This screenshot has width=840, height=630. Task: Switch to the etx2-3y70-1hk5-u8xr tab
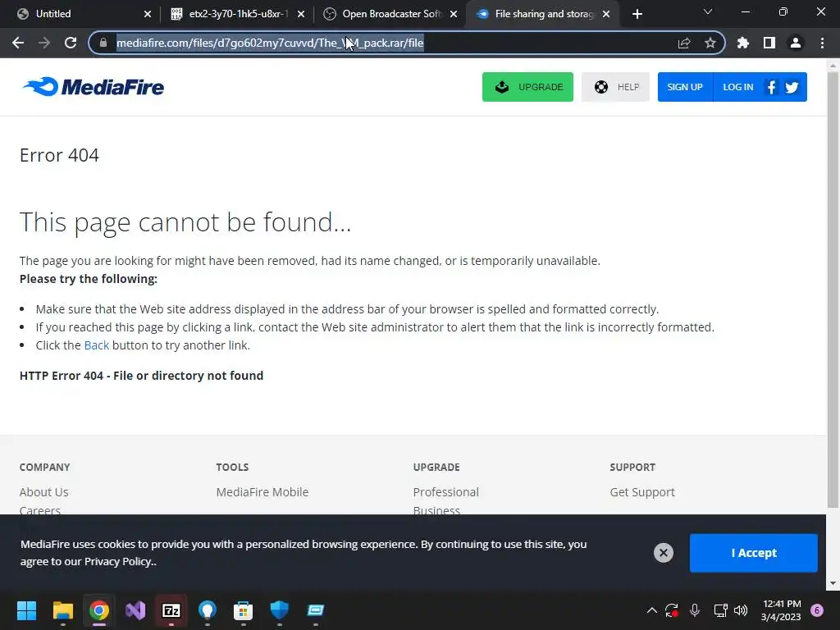pos(235,14)
